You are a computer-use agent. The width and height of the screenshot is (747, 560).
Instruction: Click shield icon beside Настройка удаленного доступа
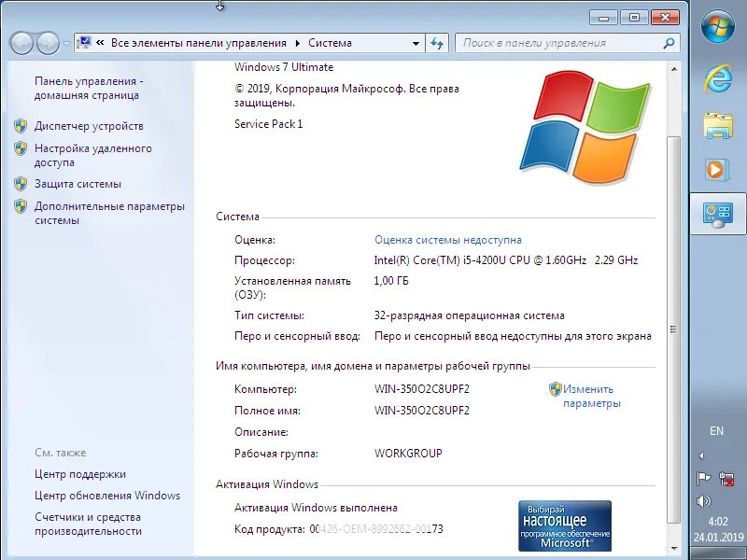click(x=21, y=148)
